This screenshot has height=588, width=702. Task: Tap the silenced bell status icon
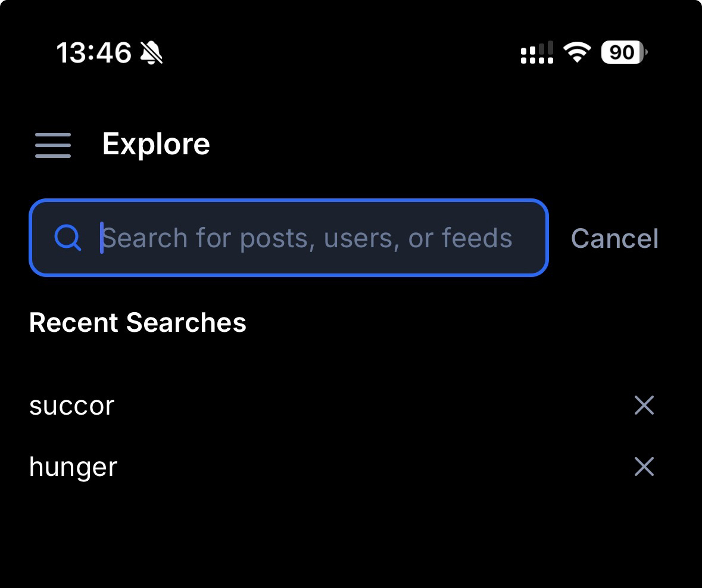pyautogui.click(x=151, y=54)
